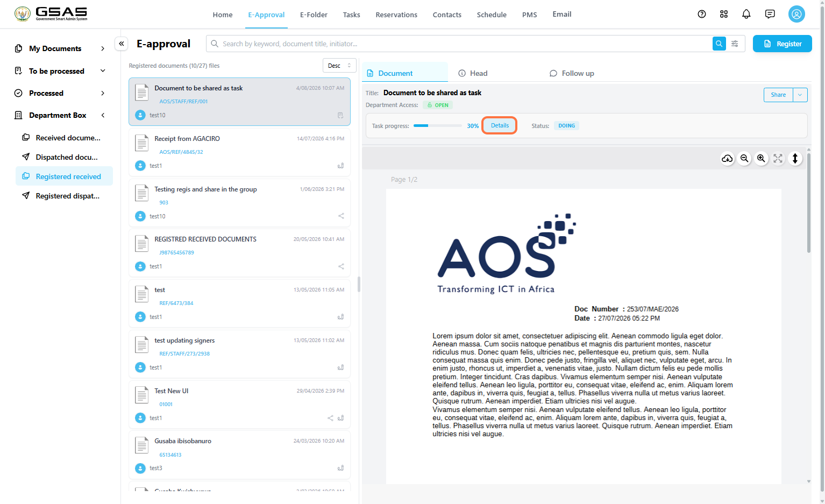Viewport: 825px width, 504px height.
Task: Open the advanced search filter icon
Action: coord(735,44)
